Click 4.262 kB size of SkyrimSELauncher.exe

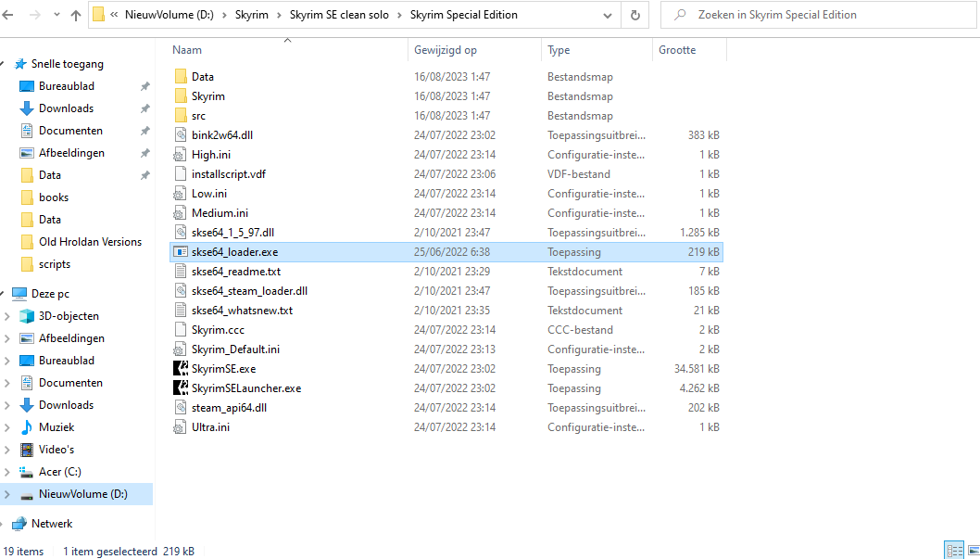click(x=699, y=388)
